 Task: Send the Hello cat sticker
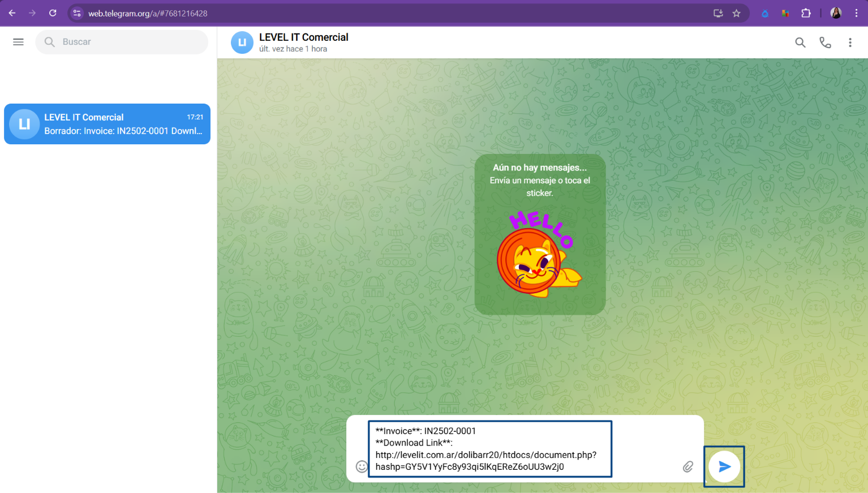point(540,254)
